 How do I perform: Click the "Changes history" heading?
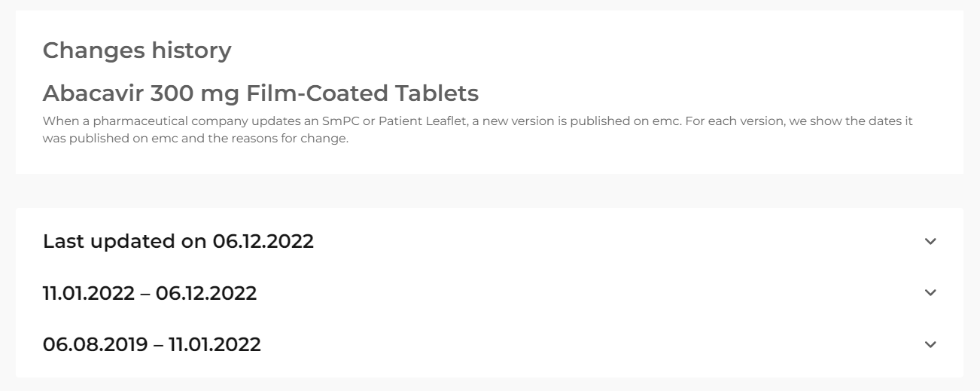(x=137, y=50)
